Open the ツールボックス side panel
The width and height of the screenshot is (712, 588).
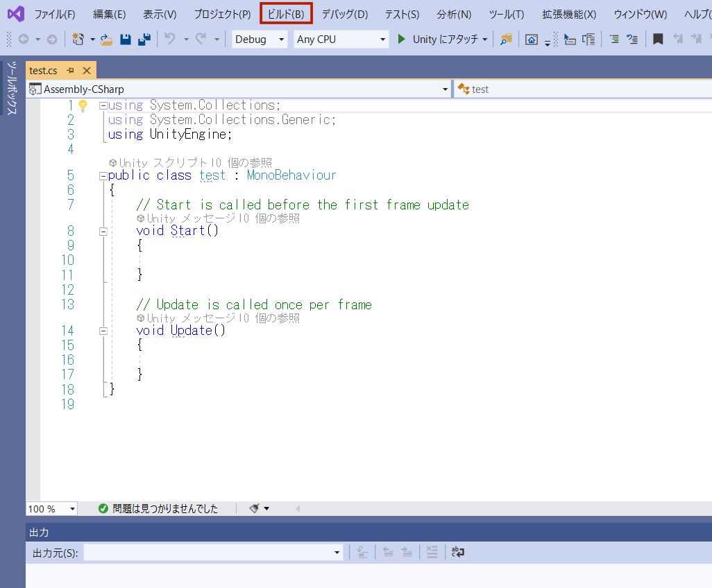pos(12,87)
